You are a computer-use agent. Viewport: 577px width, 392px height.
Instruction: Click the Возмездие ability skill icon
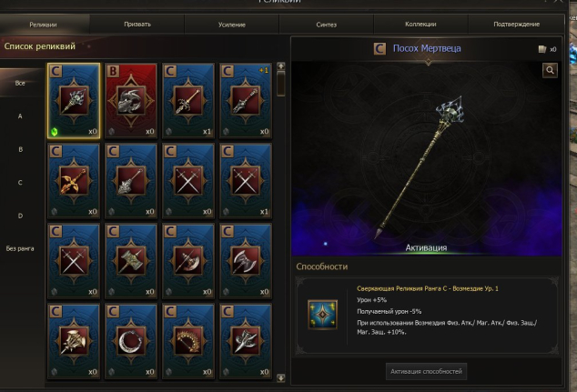point(322,315)
